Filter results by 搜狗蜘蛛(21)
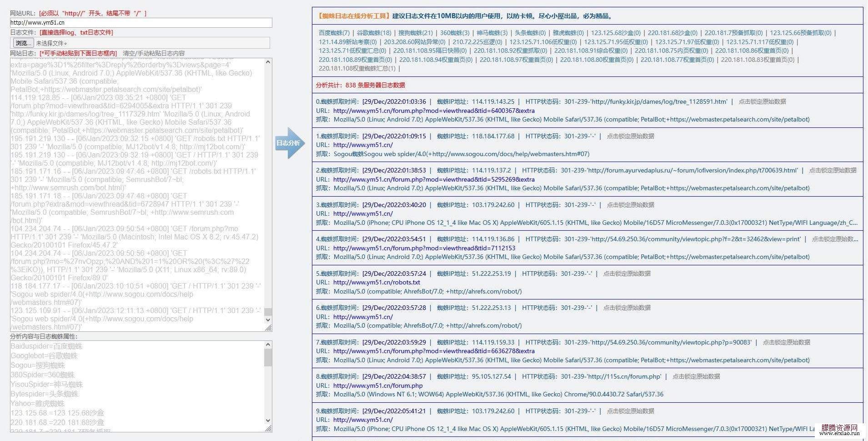 point(416,33)
